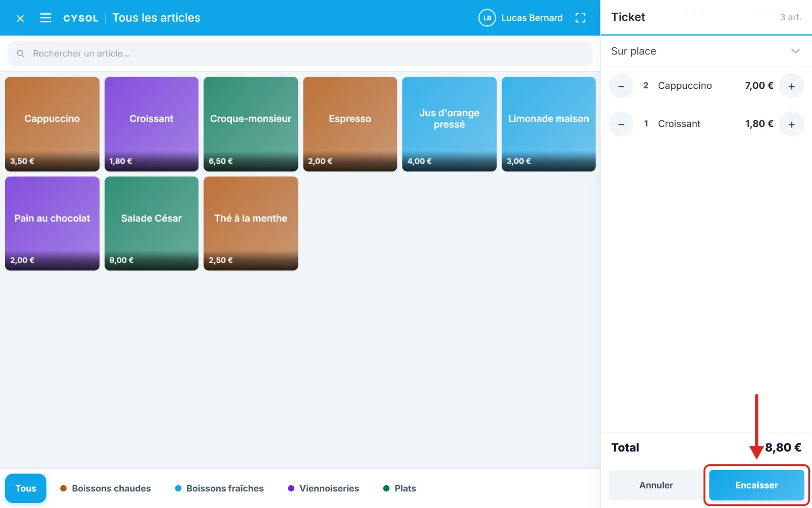The image size is (812, 508).
Task: Show all articles with Tous tab
Action: [26, 488]
